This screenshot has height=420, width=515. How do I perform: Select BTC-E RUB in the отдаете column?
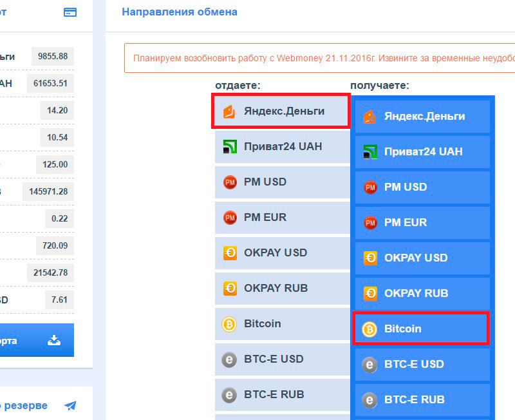pyautogui.click(x=283, y=395)
